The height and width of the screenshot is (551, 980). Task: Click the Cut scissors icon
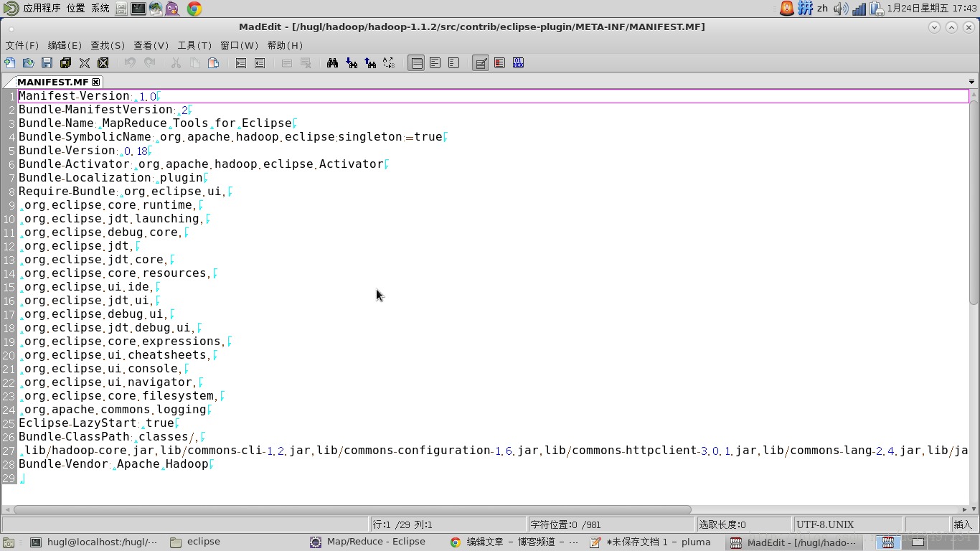176,62
